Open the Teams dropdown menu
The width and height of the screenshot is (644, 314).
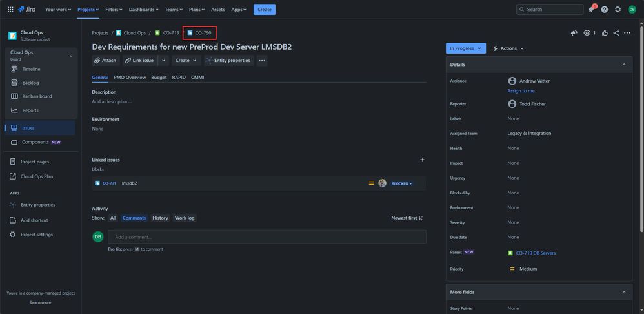174,10
